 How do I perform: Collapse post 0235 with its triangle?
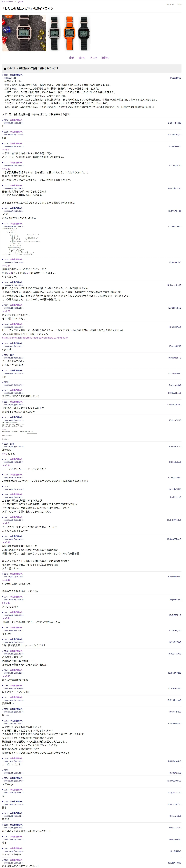point(3,418)
